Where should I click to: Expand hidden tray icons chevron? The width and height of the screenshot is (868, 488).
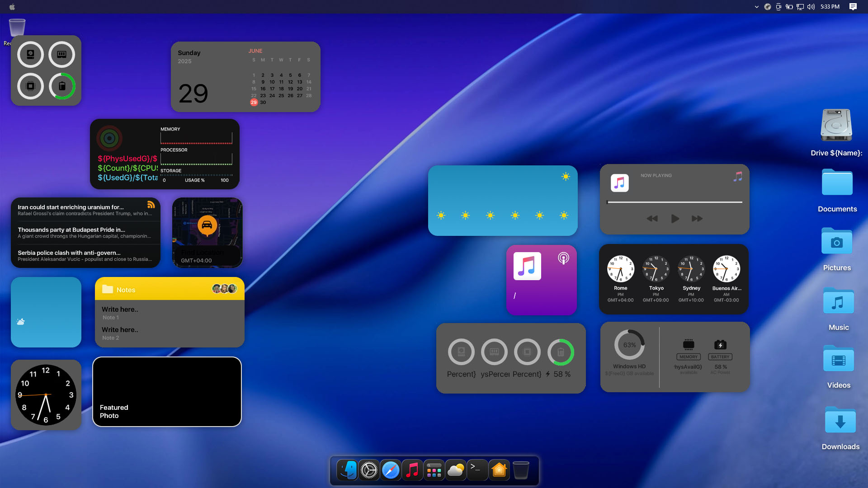tap(757, 7)
